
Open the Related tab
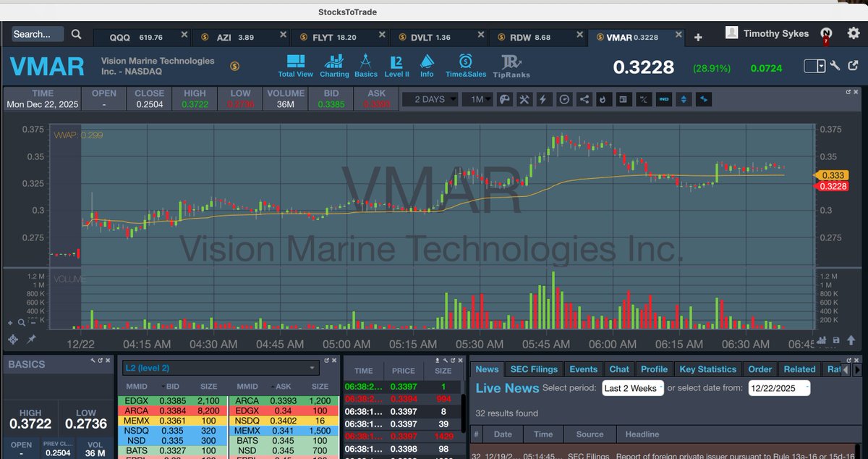799,369
